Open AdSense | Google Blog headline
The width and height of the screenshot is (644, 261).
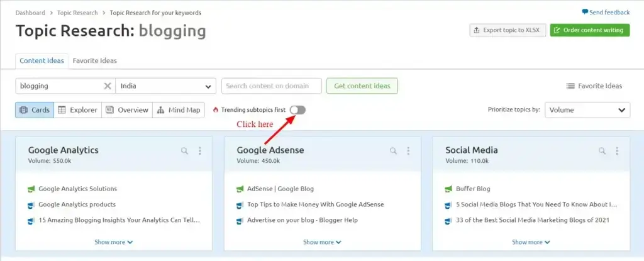(280, 189)
